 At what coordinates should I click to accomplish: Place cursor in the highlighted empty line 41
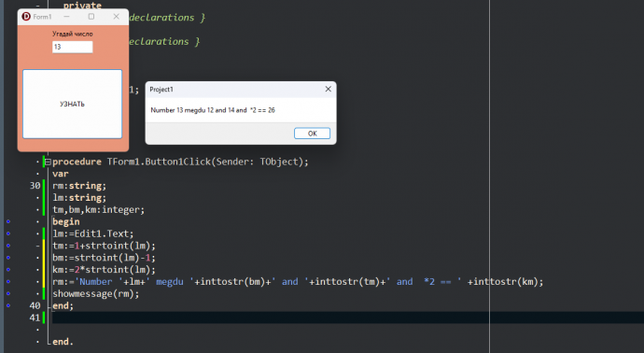tap(347, 318)
